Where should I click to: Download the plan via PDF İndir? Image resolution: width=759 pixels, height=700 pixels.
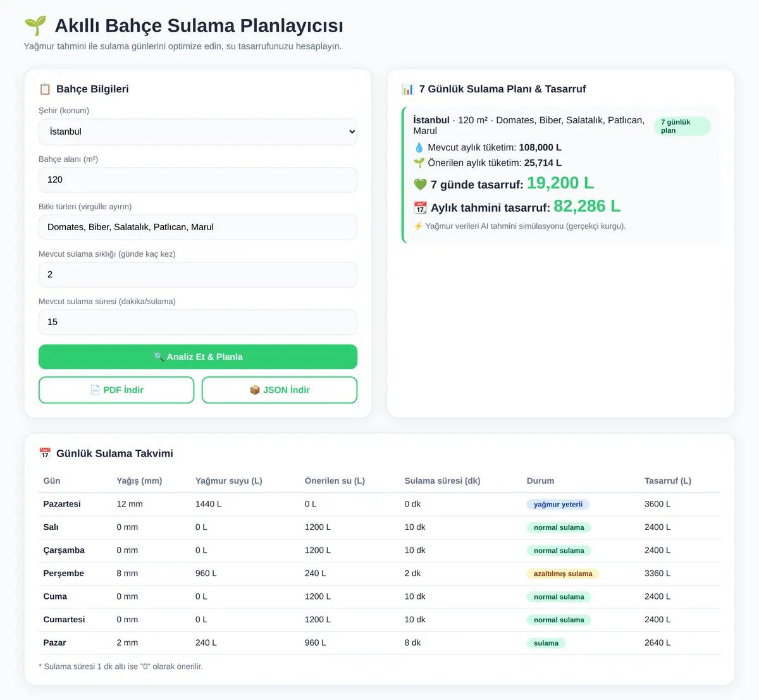click(116, 390)
